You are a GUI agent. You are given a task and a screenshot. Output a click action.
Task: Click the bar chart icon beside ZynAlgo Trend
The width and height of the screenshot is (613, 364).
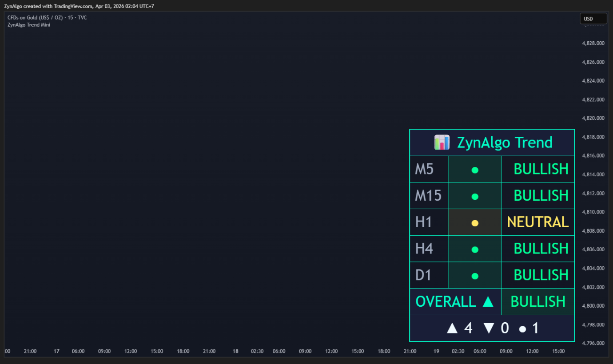(442, 142)
